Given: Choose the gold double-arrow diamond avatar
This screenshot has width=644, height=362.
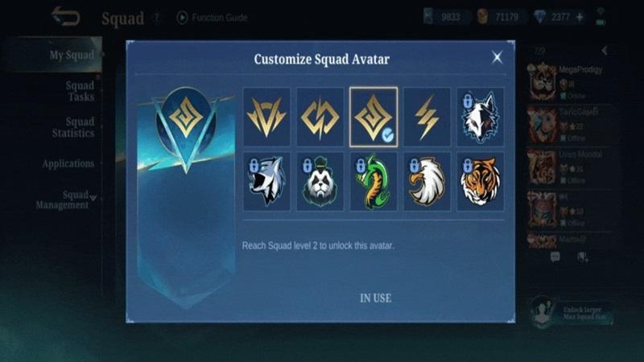Looking at the screenshot, I should coord(320,117).
